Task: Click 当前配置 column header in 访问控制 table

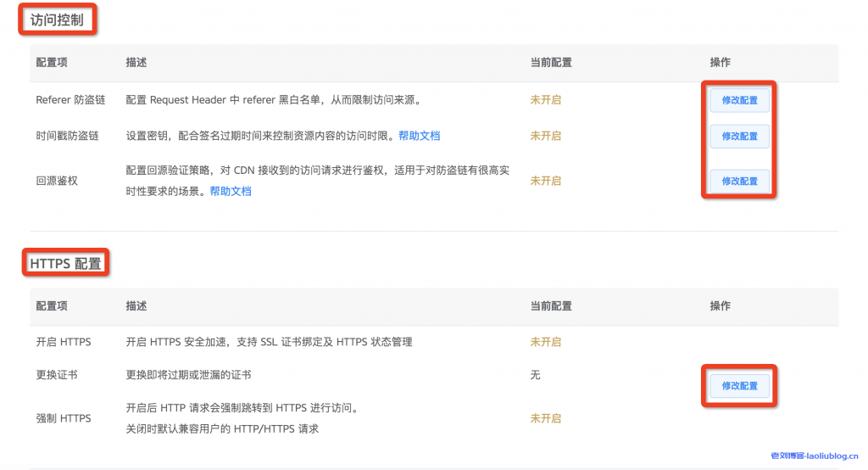Action: point(551,63)
